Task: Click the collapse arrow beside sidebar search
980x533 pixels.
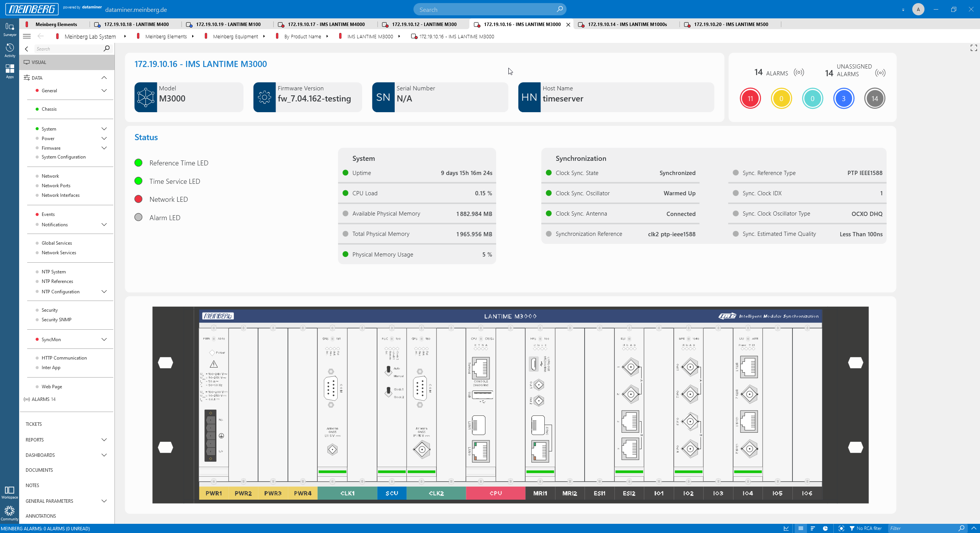Action: pyautogui.click(x=26, y=49)
